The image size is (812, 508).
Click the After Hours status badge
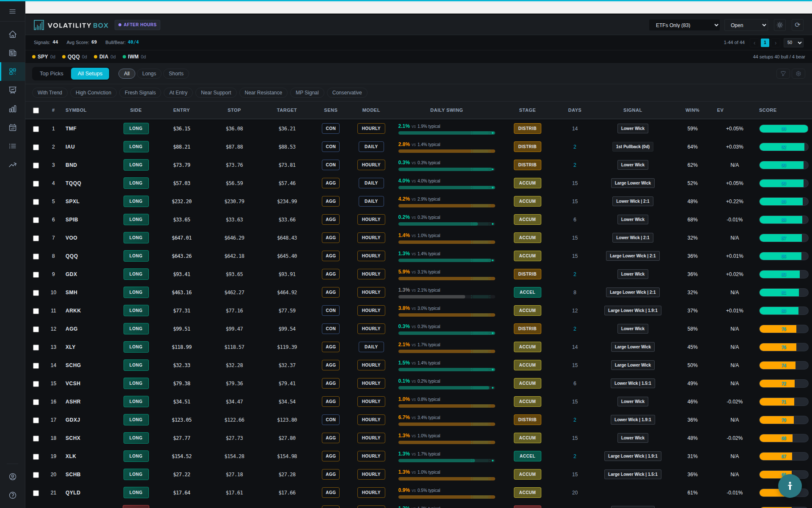[x=137, y=25]
